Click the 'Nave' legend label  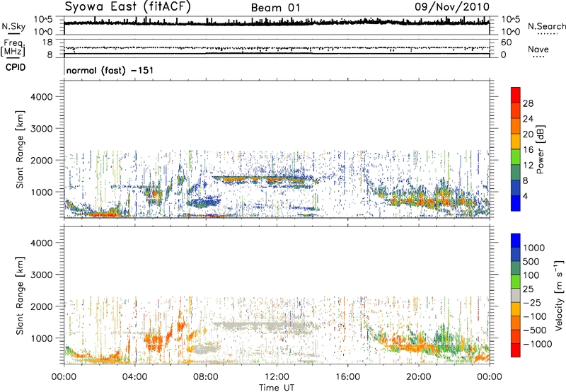point(538,49)
